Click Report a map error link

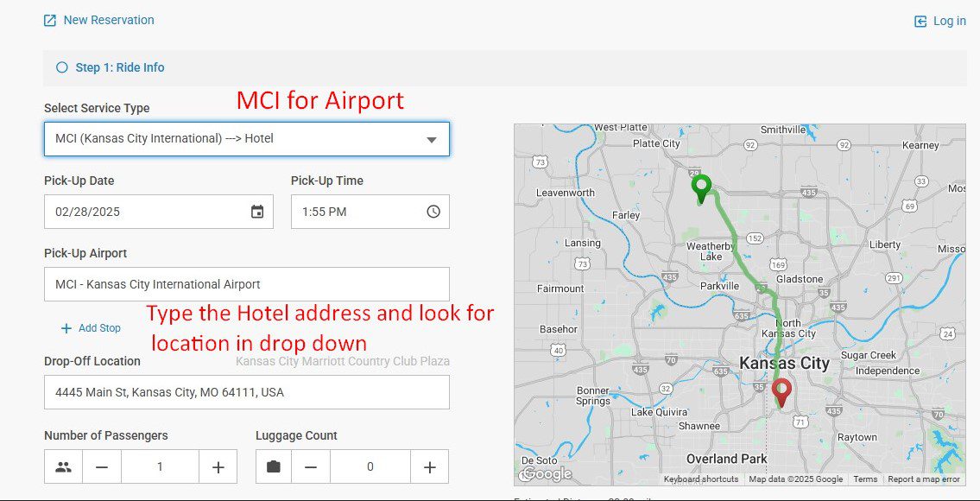[x=924, y=479]
